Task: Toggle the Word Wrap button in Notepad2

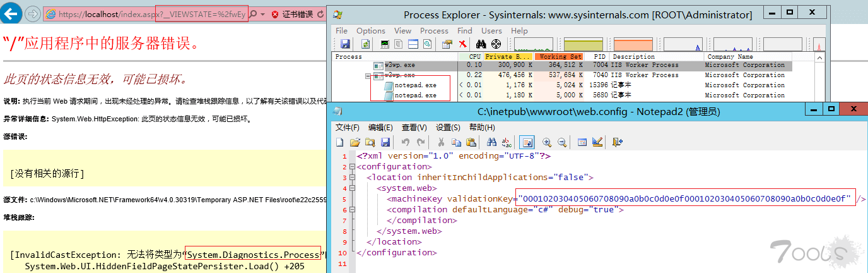Action: [527, 142]
